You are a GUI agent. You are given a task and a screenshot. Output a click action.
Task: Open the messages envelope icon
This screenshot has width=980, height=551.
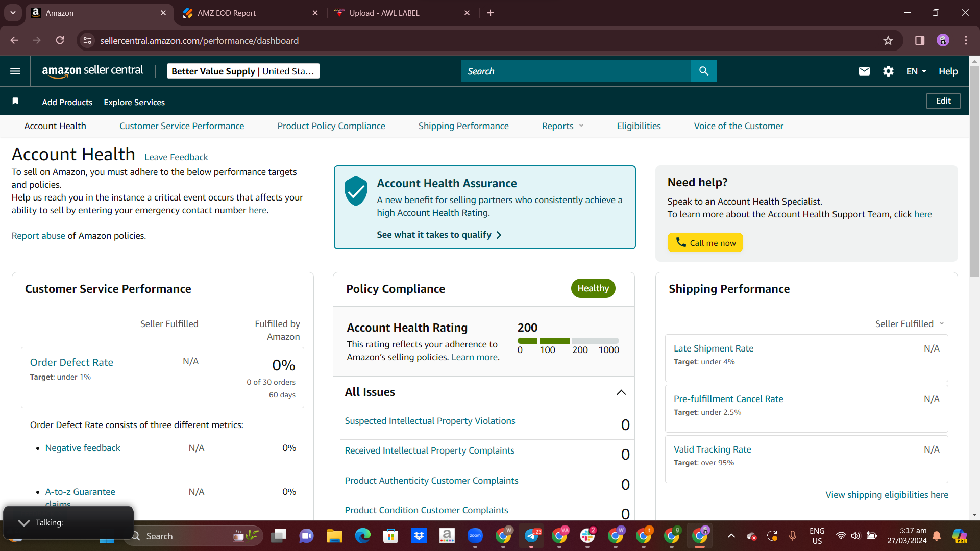tap(864, 71)
